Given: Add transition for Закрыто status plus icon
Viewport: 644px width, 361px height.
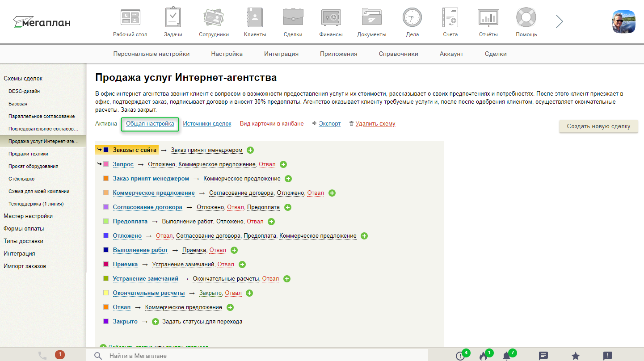Looking at the screenshot, I should (156, 322).
